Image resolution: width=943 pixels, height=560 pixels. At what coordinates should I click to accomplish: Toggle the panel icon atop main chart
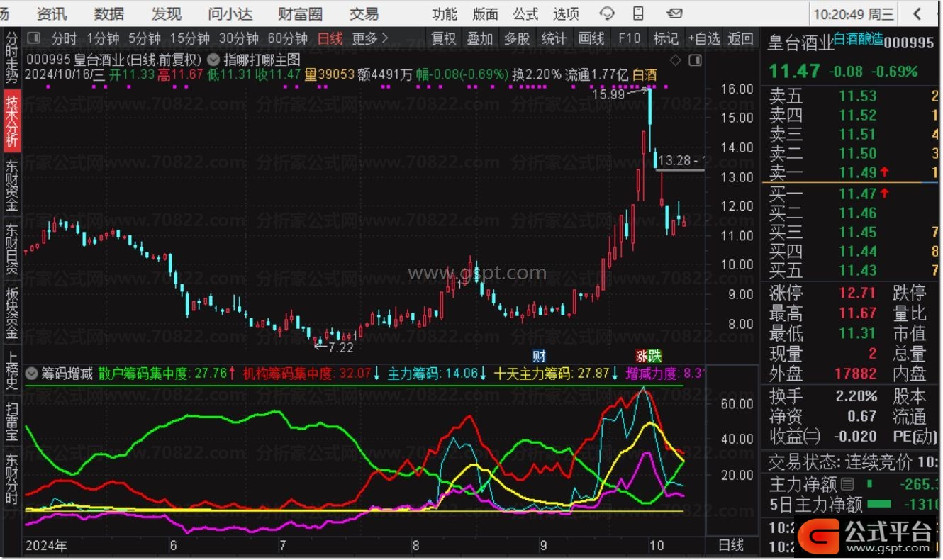point(694,60)
